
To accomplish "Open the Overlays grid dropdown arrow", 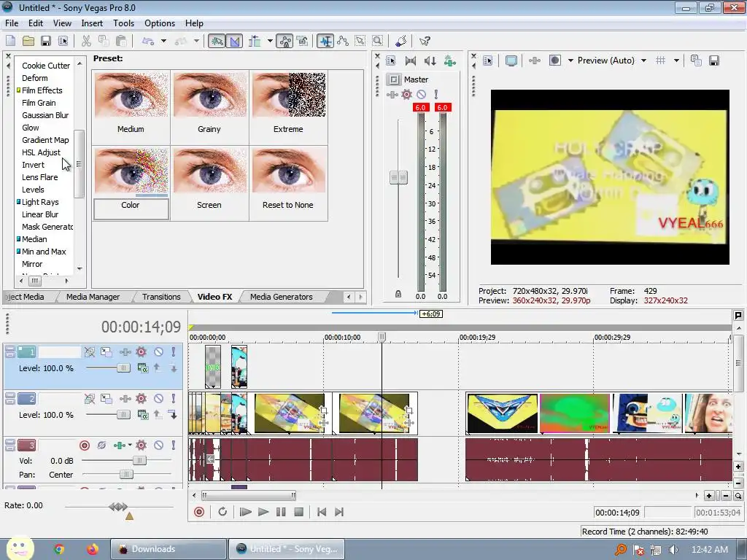I will point(676,61).
